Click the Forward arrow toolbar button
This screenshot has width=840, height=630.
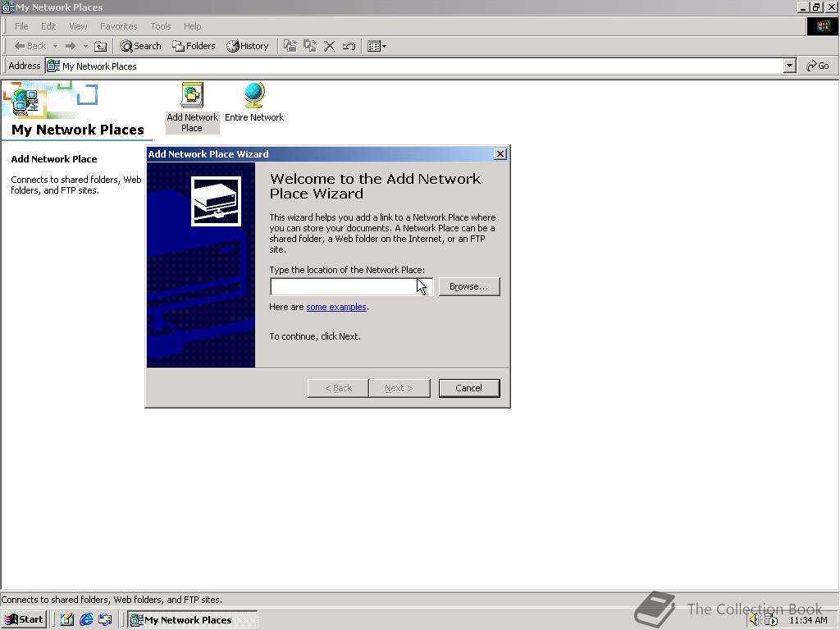tap(71, 46)
